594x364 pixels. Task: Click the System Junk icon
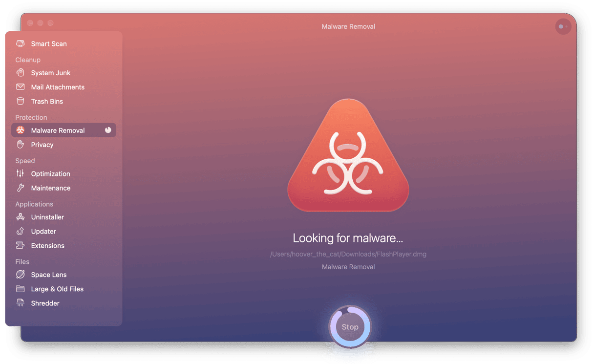coord(20,73)
